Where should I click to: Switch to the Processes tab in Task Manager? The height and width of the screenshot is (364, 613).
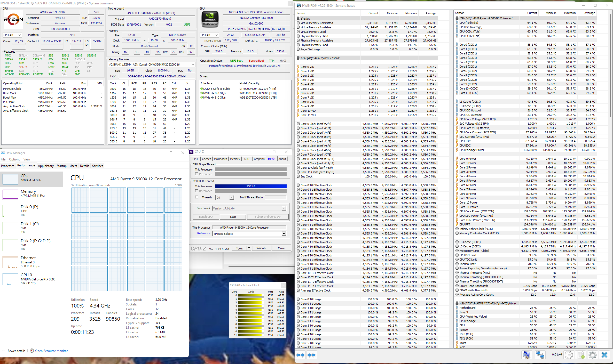coord(8,166)
